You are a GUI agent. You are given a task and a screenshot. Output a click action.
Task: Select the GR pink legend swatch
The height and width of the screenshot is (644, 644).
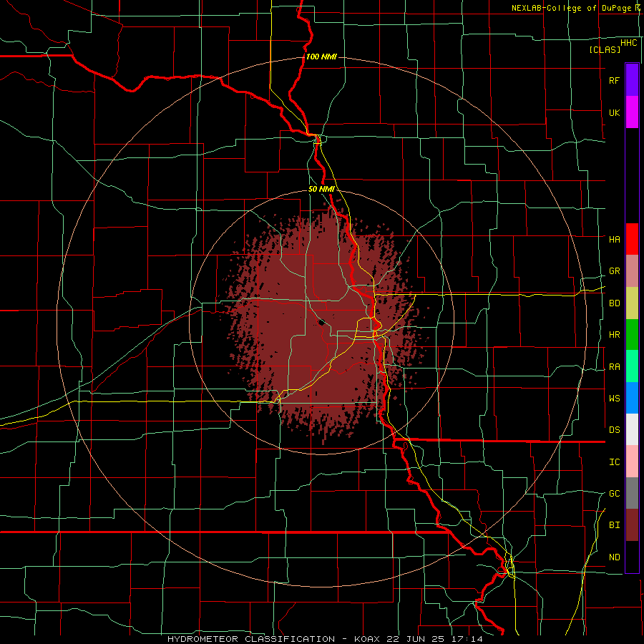click(x=632, y=271)
